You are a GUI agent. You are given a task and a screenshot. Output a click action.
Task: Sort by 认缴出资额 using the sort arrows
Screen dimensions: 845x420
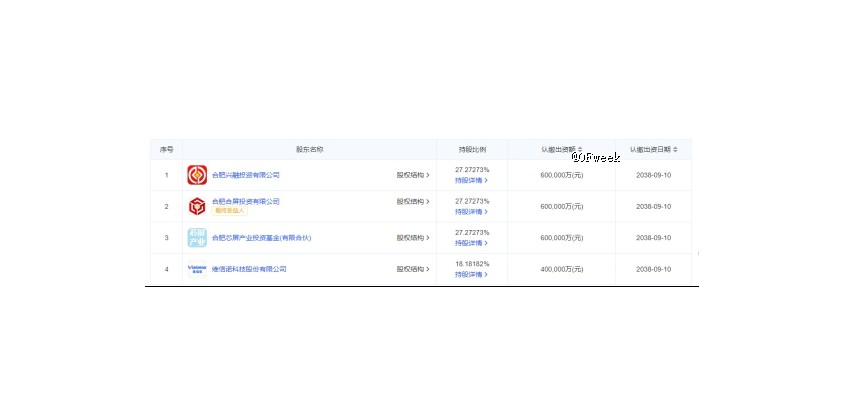coord(580,150)
